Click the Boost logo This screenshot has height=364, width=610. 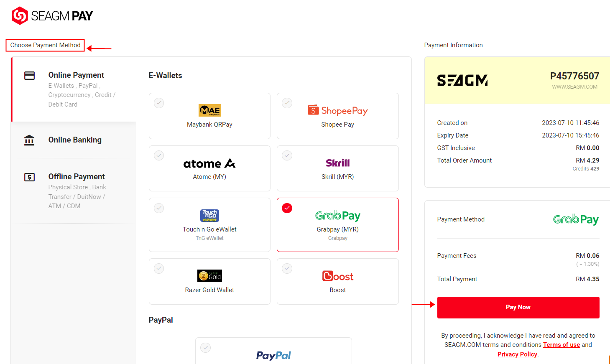[338, 276]
